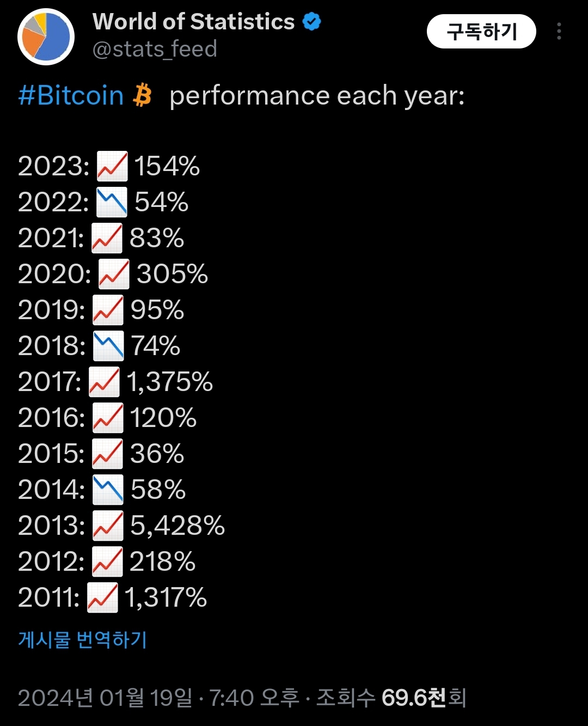Click the World of Statistics account name

point(193,22)
